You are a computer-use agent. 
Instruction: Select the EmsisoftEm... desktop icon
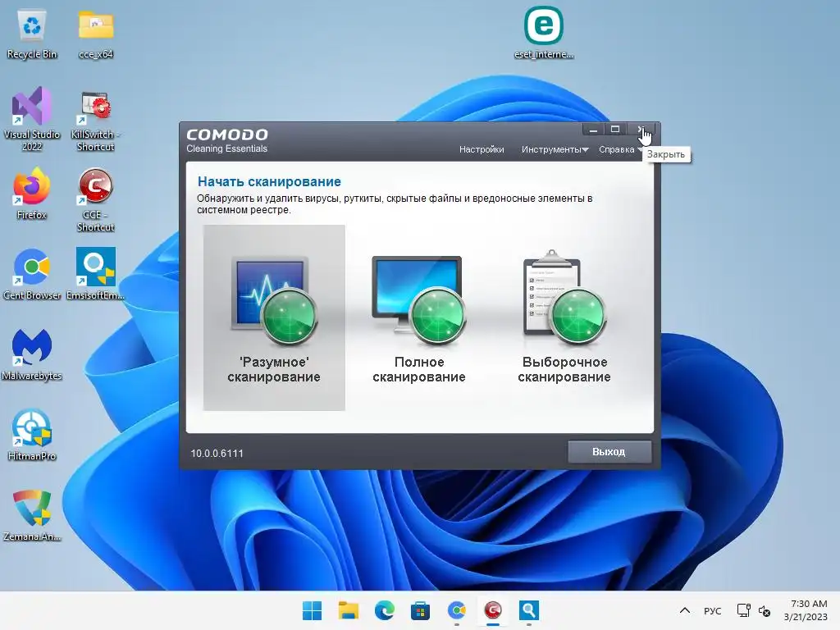pos(96,274)
